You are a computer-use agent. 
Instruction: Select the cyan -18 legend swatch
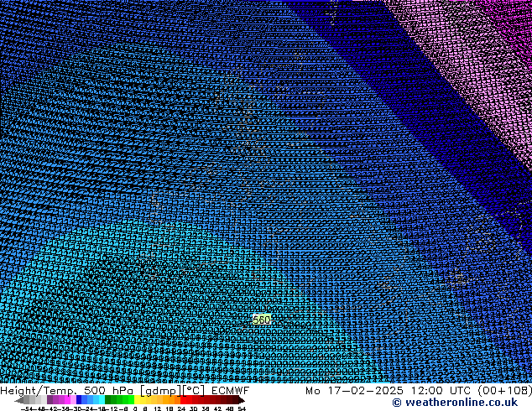tap(102, 400)
